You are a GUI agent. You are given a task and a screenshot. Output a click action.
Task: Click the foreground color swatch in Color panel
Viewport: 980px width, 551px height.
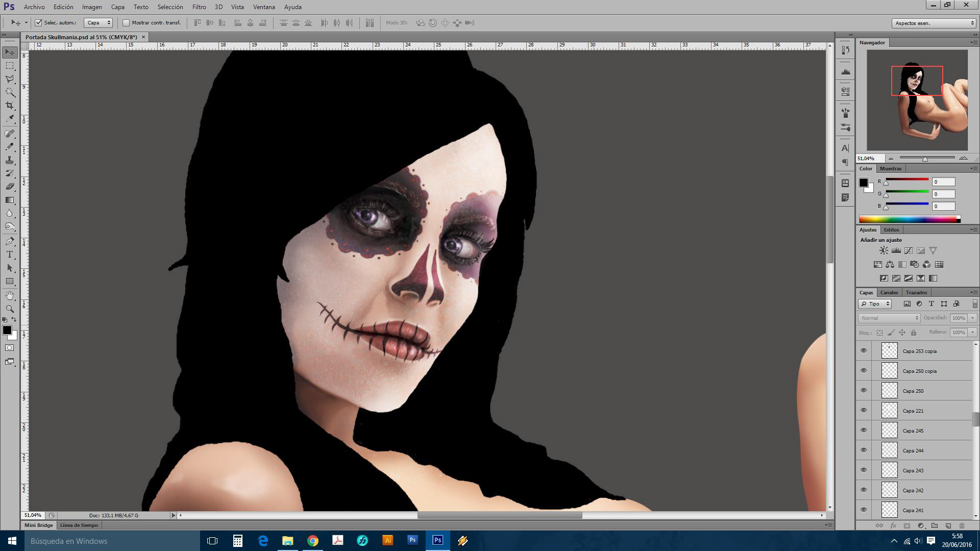tap(863, 183)
